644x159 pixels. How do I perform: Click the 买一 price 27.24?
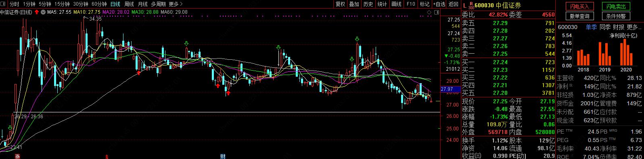[x=500, y=62]
